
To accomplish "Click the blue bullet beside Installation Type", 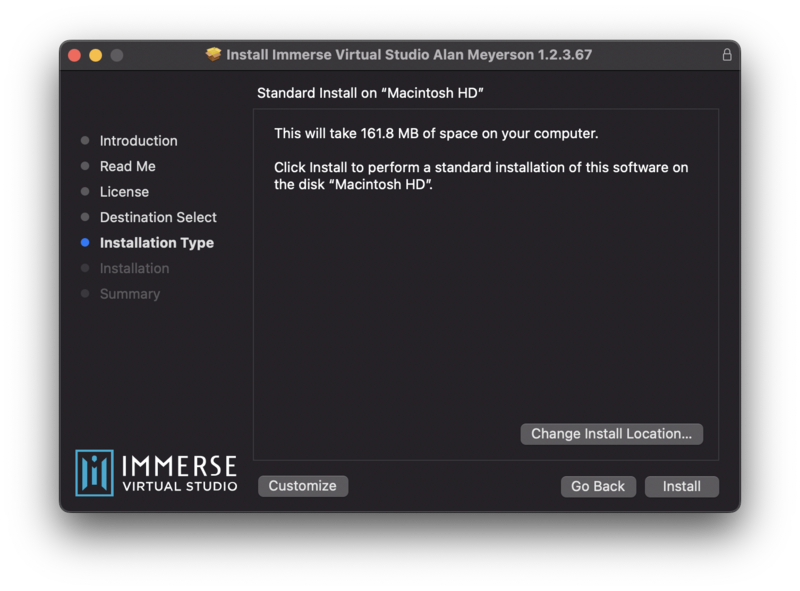I will 85,242.
